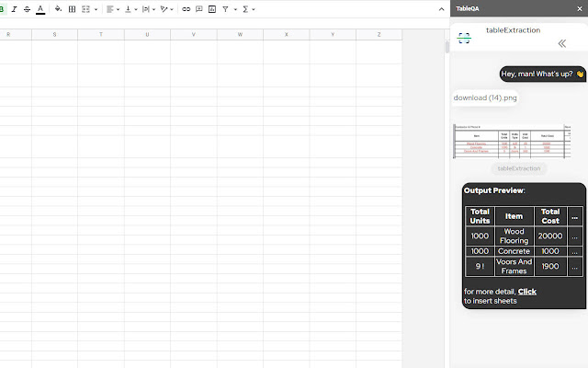Click the insert chart icon
The width and height of the screenshot is (588, 368).
click(212, 9)
